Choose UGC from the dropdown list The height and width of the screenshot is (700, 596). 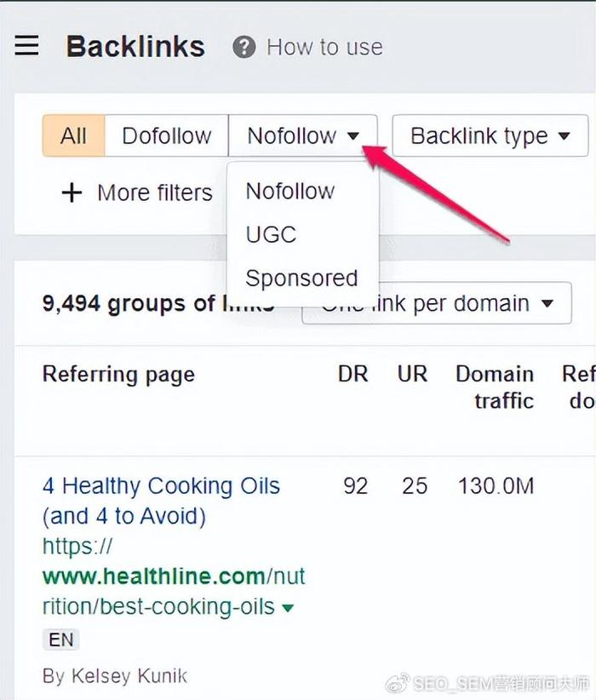tap(271, 234)
